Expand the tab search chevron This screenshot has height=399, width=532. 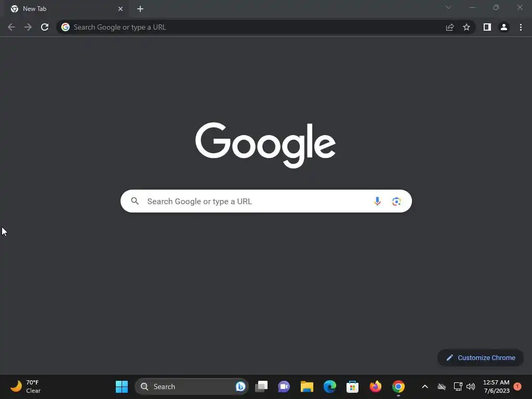[448, 7]
